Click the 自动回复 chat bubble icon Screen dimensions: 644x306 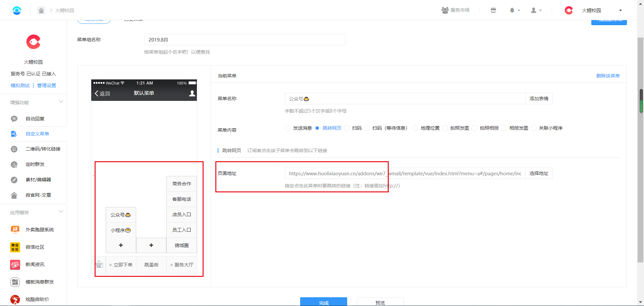[x=14, y=119]
